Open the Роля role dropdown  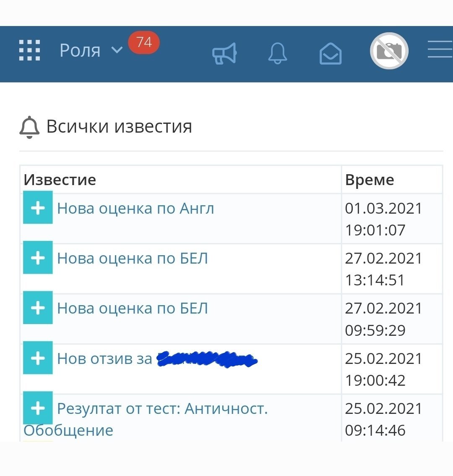(x=91, y=51)
